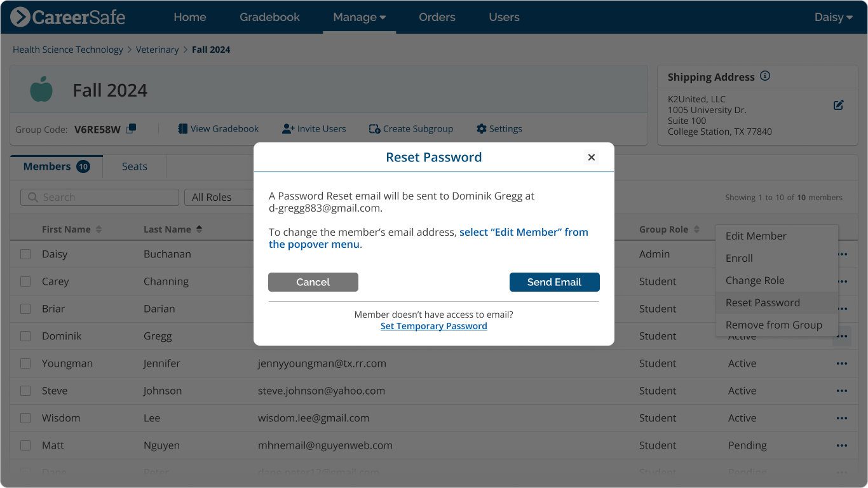
Task: Open the Daisy account dropdown
Action: [832, 17]
